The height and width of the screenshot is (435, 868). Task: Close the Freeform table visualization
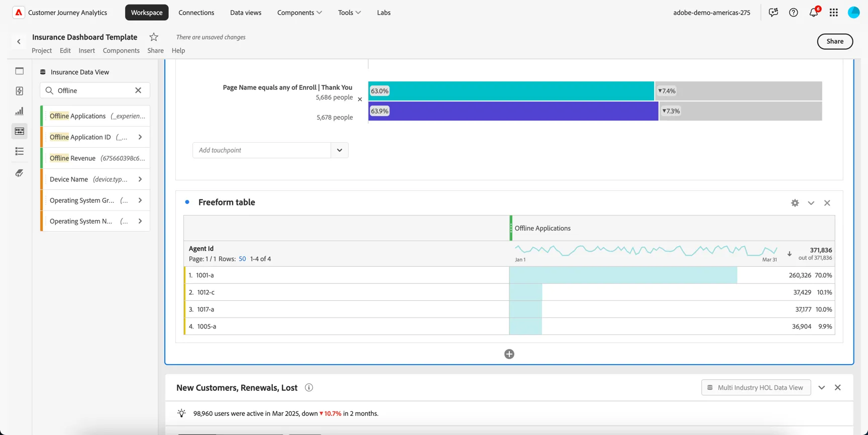827,203
